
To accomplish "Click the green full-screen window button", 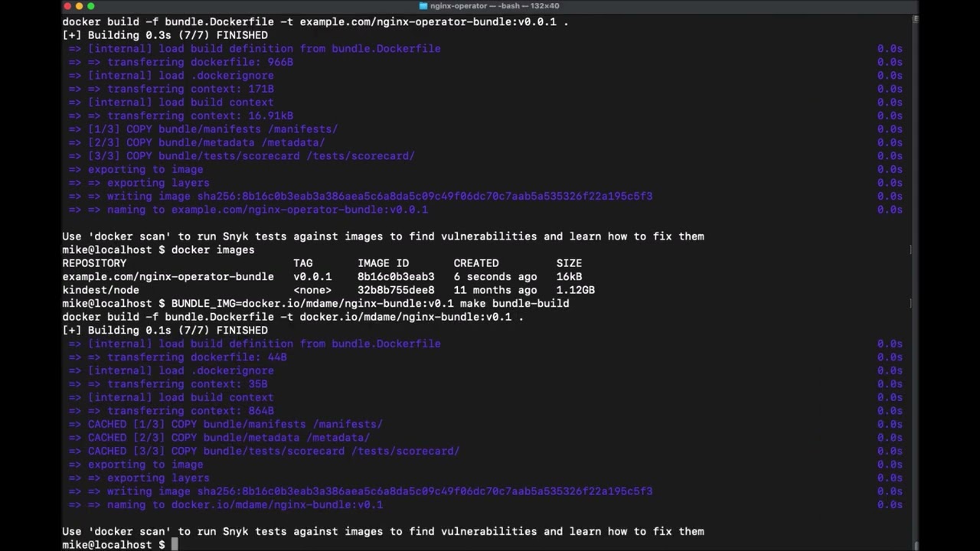I will tap(90, 6).
